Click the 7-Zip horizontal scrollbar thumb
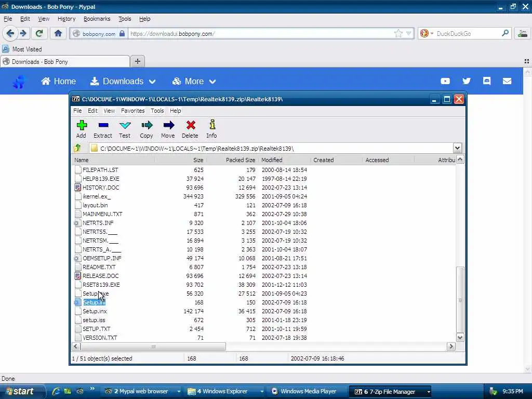The image size is (532, 399). pos(153,347)
